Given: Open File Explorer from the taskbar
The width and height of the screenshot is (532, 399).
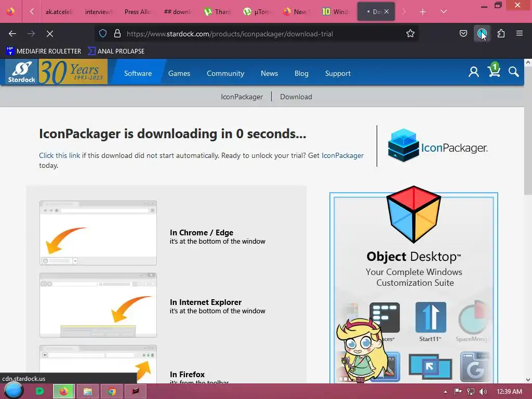Looking at the screenshot, I should click(87, 392).
